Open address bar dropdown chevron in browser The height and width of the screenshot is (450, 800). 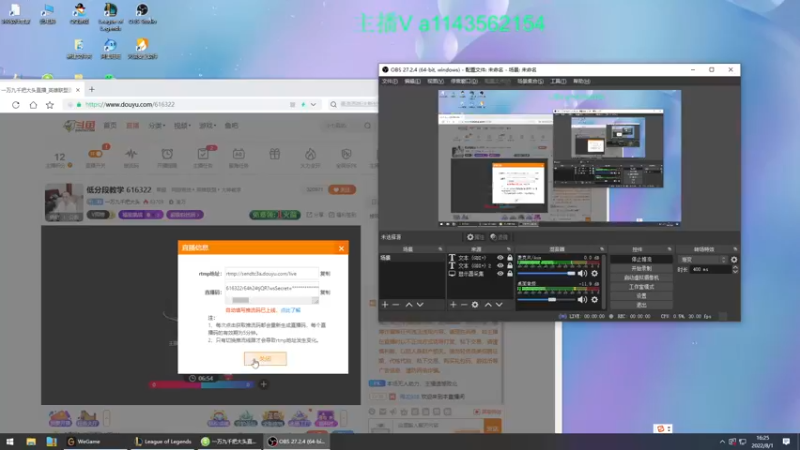tap(313, 105)
